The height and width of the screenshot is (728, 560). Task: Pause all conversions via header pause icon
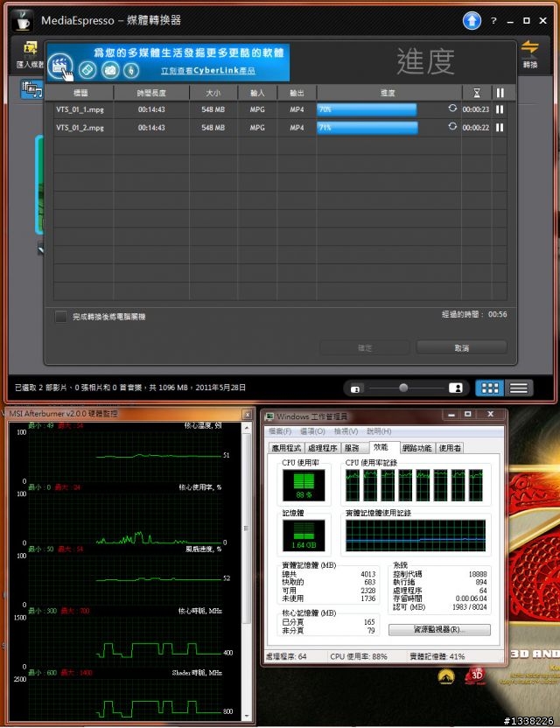(x=500, y=93)
